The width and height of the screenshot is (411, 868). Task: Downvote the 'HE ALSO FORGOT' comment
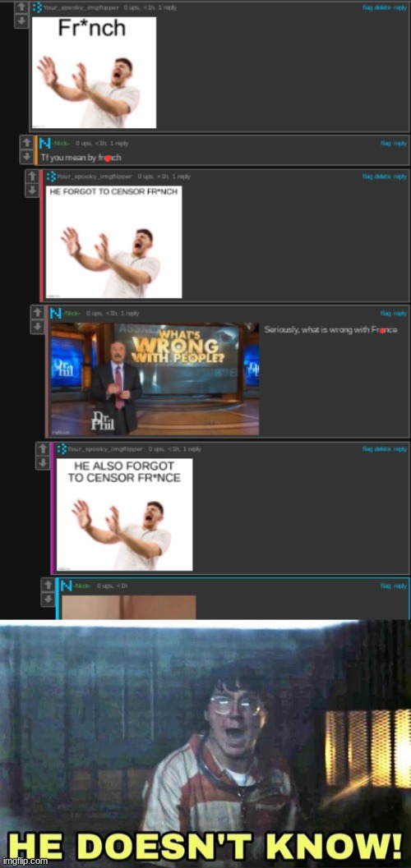(x=43, y=462)
